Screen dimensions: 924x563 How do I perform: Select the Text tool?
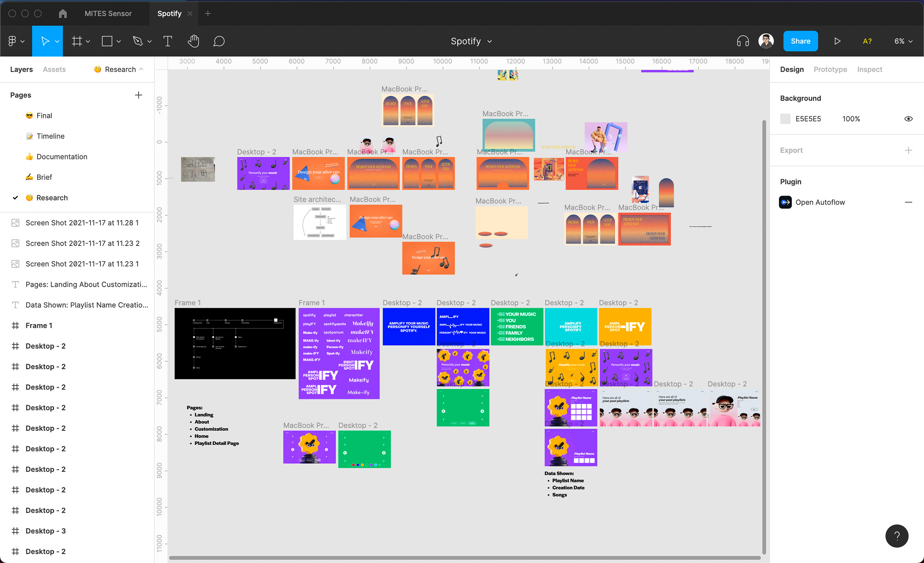coord(167,41)
